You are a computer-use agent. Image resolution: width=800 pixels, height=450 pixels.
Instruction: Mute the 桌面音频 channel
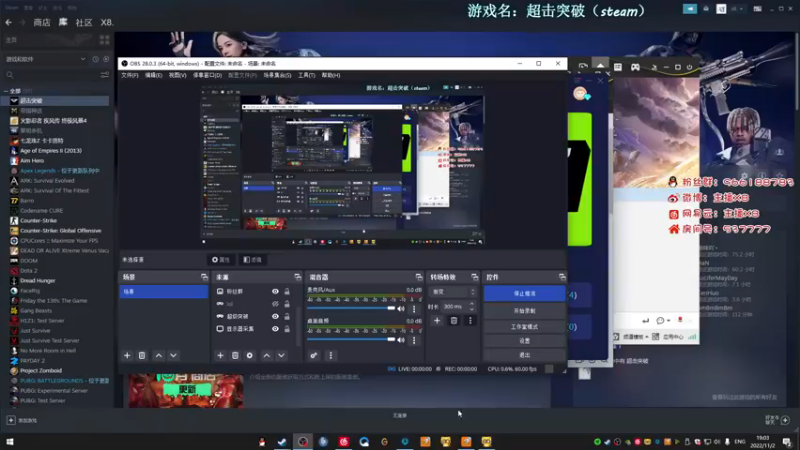401,340
